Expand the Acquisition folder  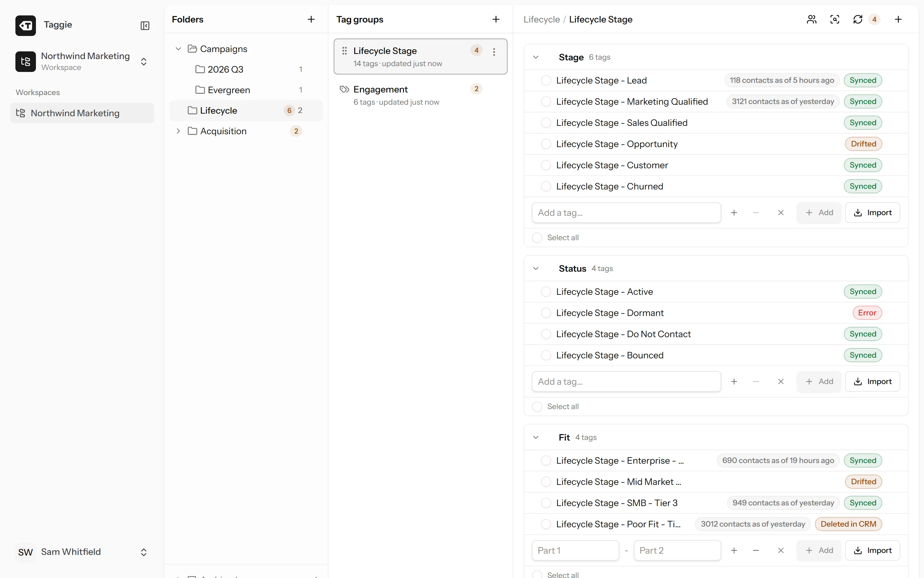pos(178,131)
